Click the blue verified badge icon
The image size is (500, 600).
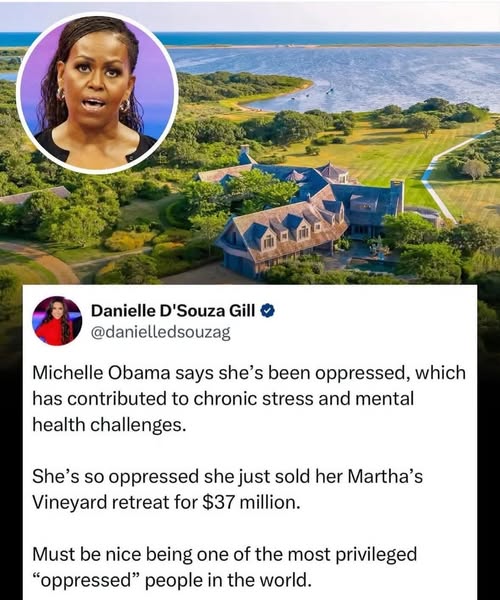(x=268, y=311)
